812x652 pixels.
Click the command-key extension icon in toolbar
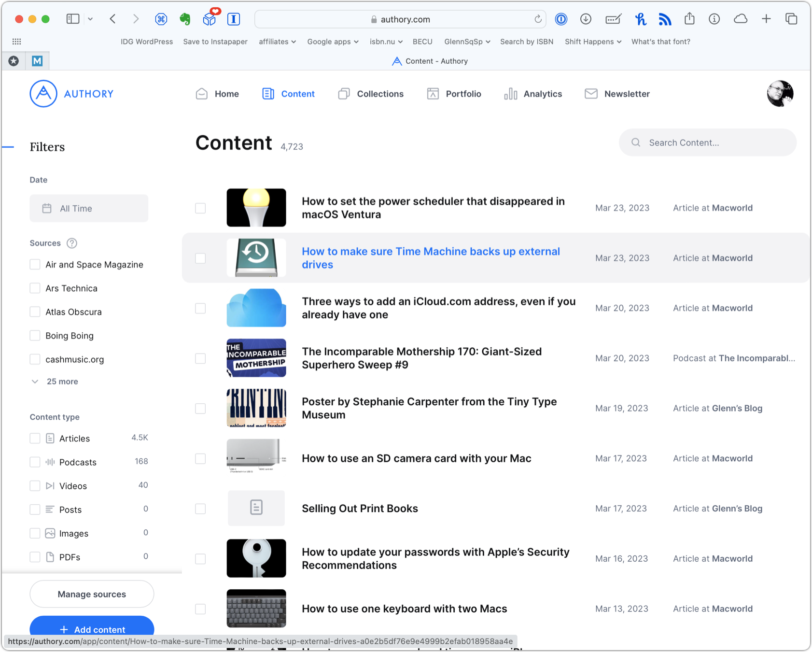point(161,19)
